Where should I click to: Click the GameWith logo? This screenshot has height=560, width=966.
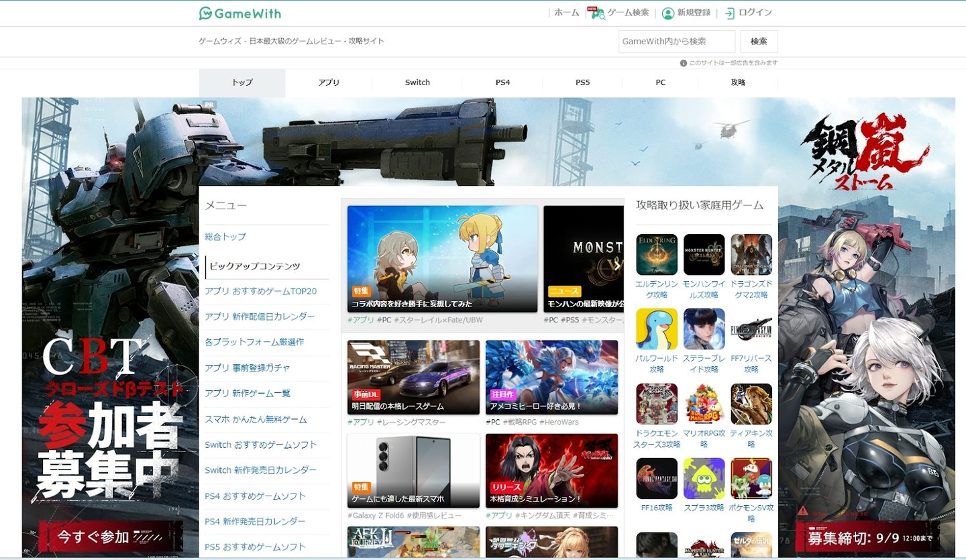pos(240,13)
